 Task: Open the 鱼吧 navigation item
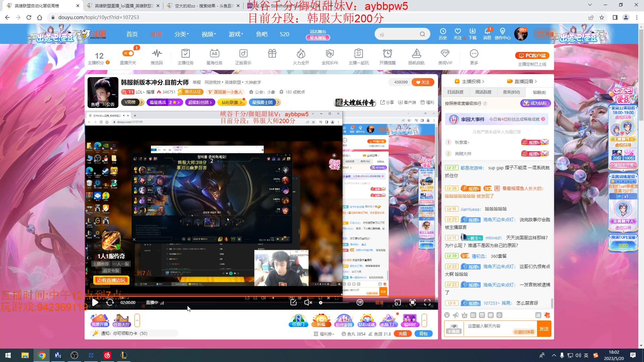pyautogui.click(x=262, y=34)
